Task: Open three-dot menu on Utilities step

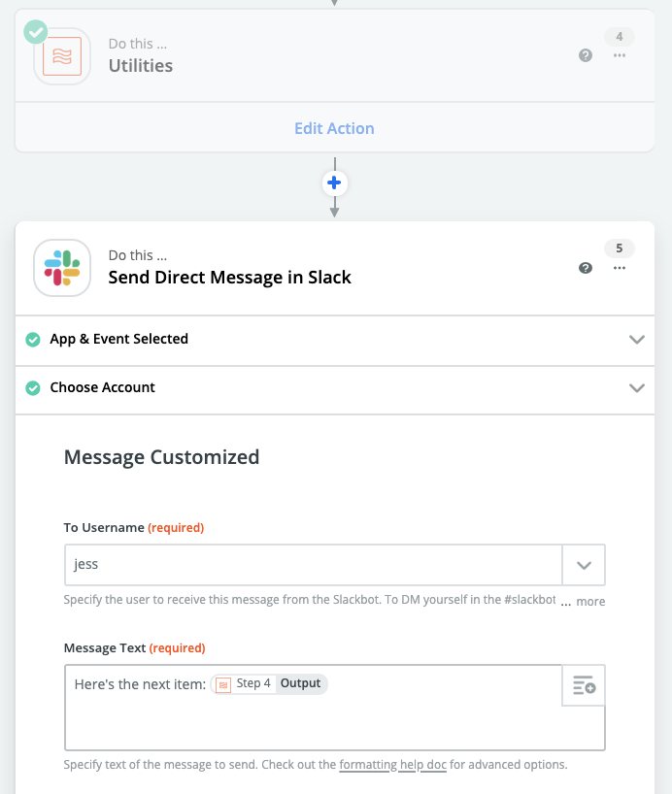Action: click(620, 56)
